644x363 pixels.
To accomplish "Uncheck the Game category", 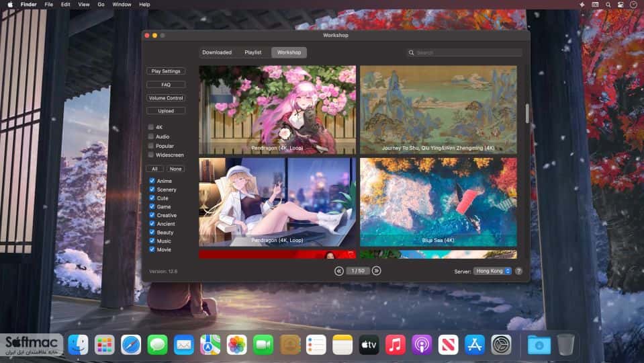I will click(x=152, y=206).
